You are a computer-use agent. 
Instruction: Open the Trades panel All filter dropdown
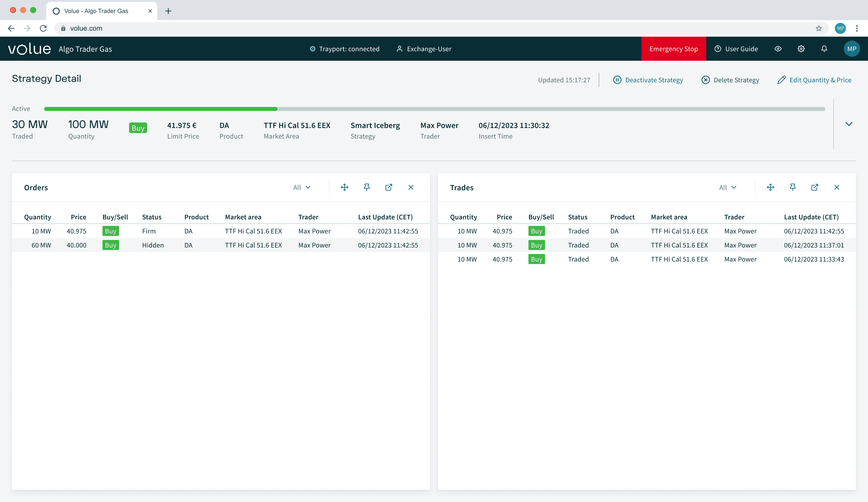click(x=728, y=187)
